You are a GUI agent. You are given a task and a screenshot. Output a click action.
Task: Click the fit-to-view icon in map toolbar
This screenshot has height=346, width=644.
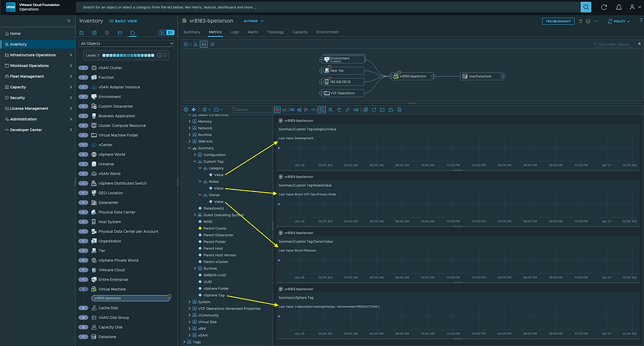212,44
